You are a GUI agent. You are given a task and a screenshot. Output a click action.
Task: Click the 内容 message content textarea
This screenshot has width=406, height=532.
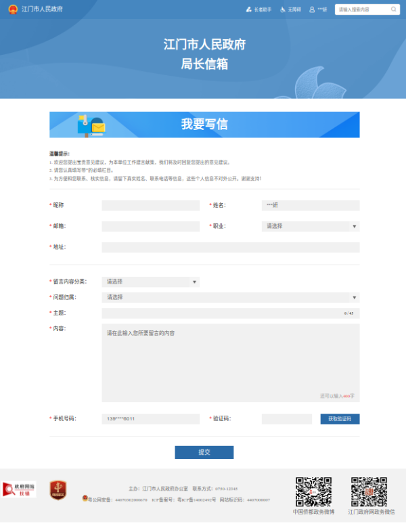pos(230,362)
